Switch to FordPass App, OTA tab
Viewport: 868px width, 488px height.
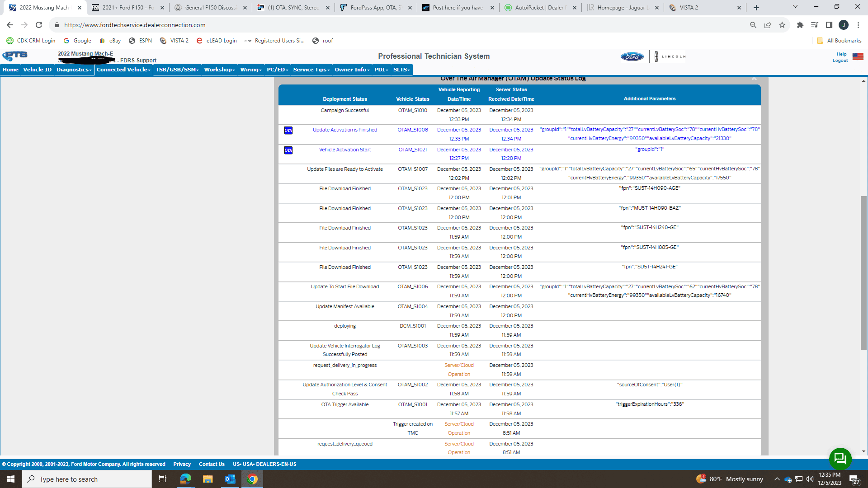pos(376,8)
